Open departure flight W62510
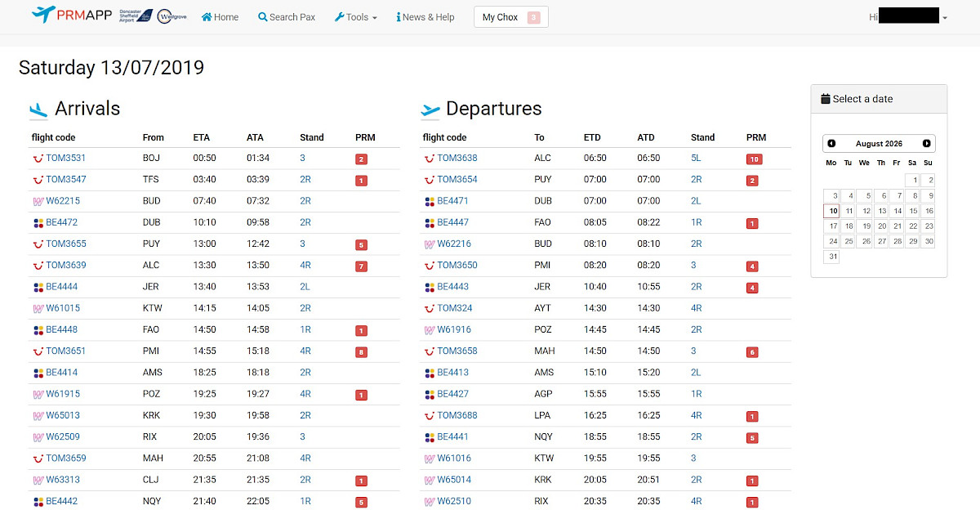The width and height of the screenshot is (980, 510). (x=454, y=501)
